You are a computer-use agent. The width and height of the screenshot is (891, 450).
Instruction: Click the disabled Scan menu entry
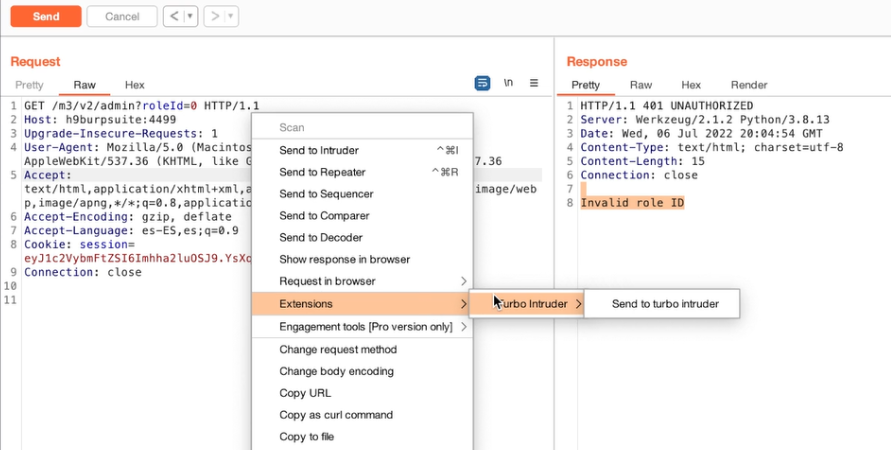(362, 128)
